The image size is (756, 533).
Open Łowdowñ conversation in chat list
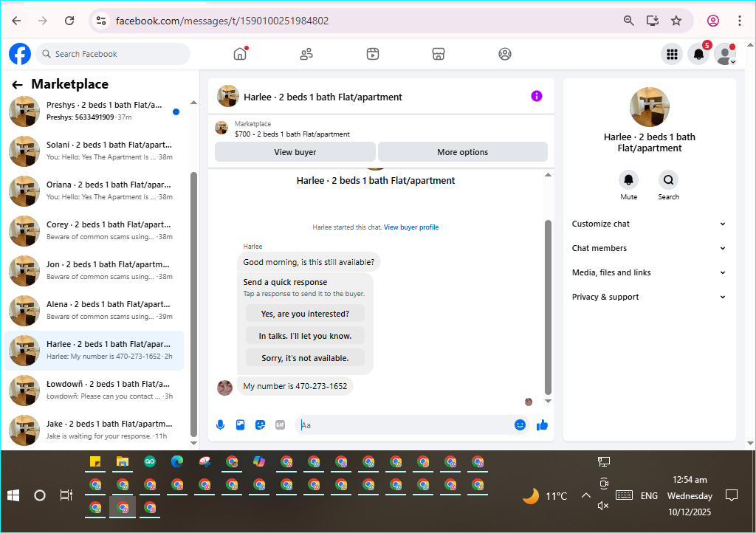coord(94,391)
